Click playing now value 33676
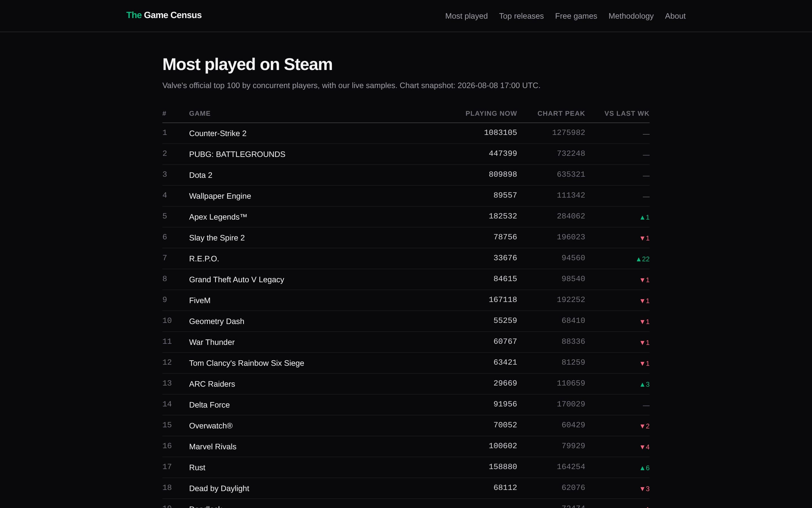812x508 pixels. [505, 258]
